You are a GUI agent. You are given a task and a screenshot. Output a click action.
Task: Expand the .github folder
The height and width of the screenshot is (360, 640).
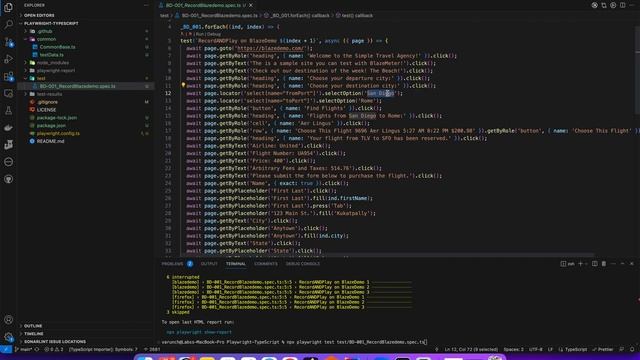pos(44,31)
